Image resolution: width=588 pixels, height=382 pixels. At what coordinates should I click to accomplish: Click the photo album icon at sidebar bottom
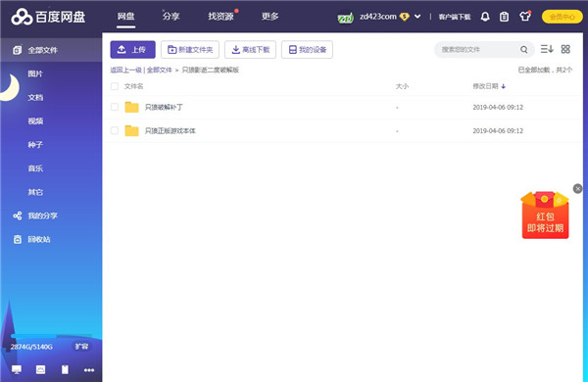[x=40, y=369]
